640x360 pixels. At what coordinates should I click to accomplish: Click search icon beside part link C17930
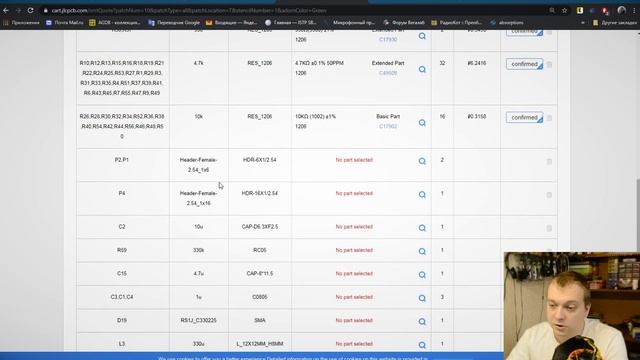coord(422,36)
